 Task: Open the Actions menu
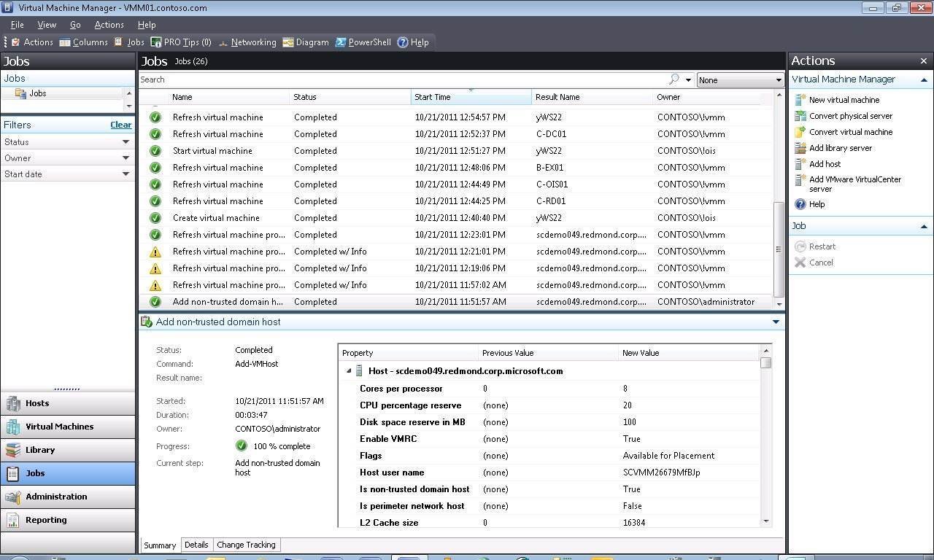[x=109, y=25]
